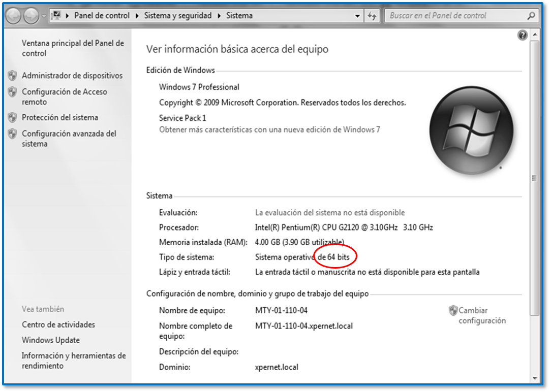550x392 pixels.
Task: Open Centro de actividades
Action: tap(58, 325)
